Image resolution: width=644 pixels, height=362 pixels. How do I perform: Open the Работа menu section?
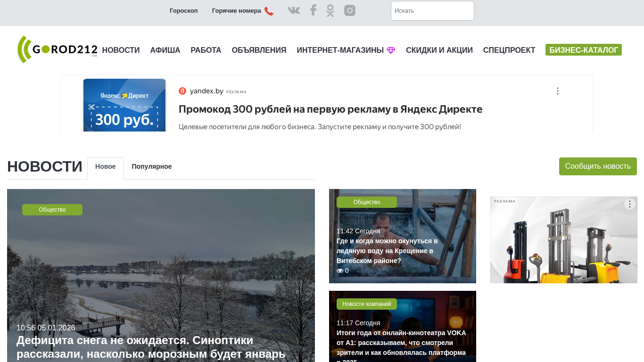[x=206, y=50]
